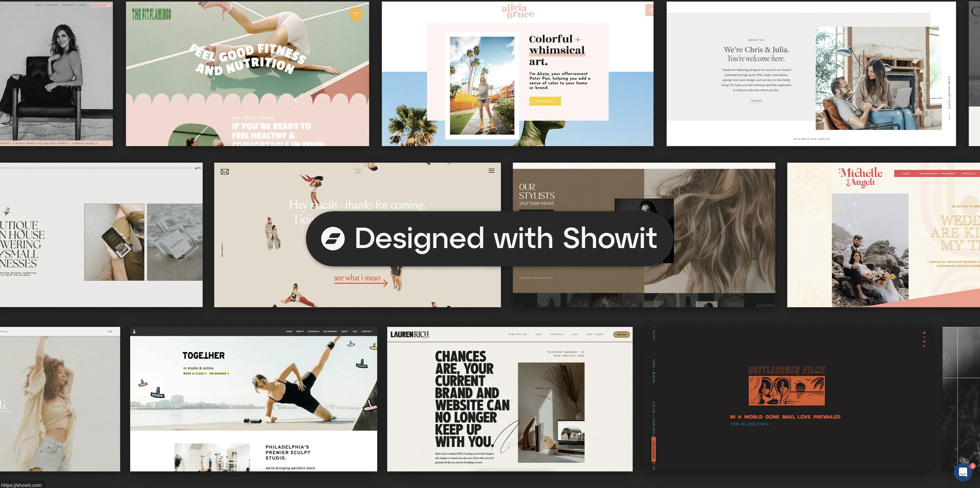980x488 pixels.
Task: Click the search icon on the far right thumbnail
Action: point(976,11)
